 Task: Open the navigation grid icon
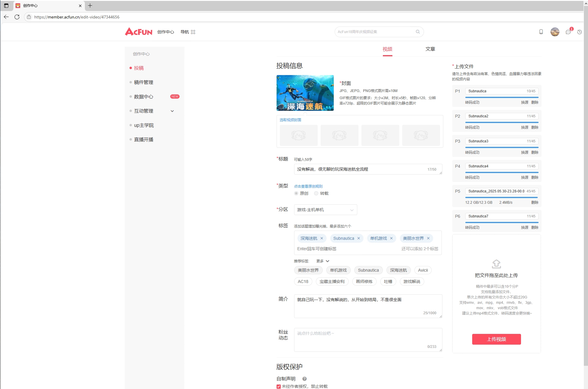tap(193, 32)
